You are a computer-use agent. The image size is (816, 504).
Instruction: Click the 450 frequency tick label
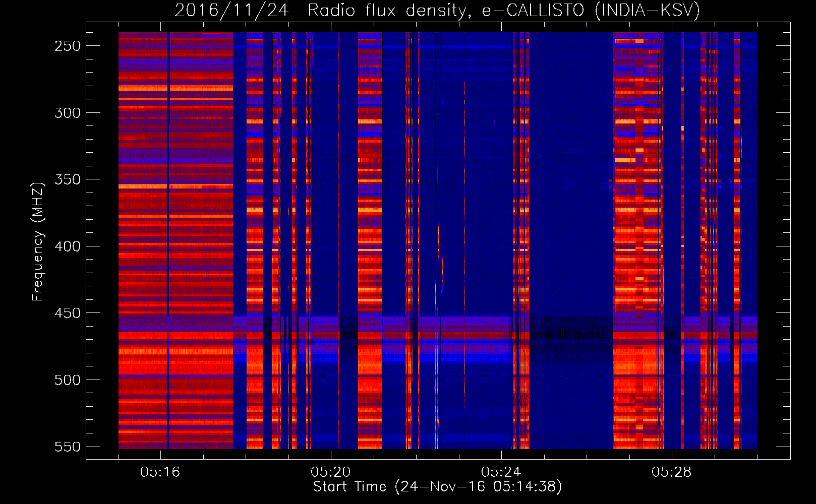pyautogui.click(x=68, y=313)
